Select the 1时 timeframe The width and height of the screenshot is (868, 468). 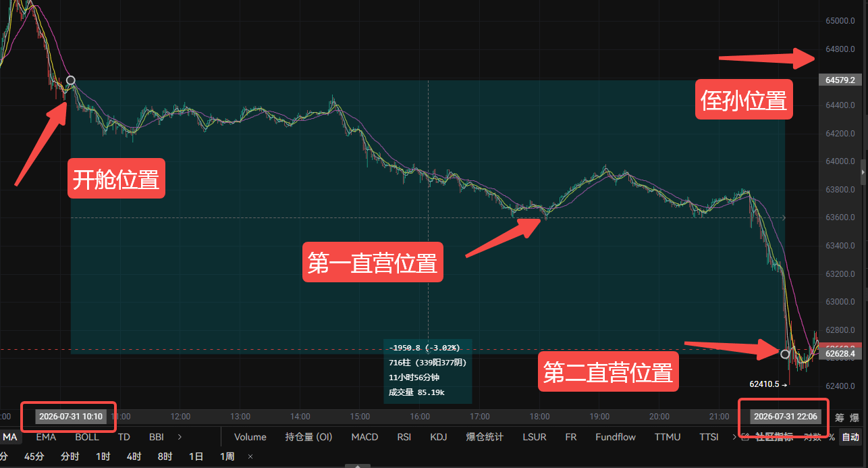tap(103, 457)
